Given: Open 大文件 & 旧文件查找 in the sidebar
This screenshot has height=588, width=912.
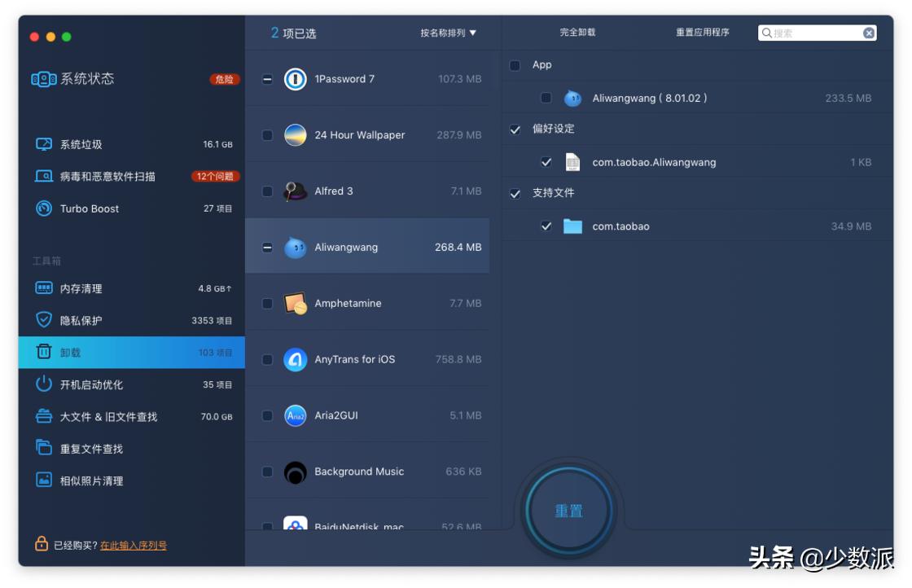Looking at the screenshot, I should pos(131,416).
